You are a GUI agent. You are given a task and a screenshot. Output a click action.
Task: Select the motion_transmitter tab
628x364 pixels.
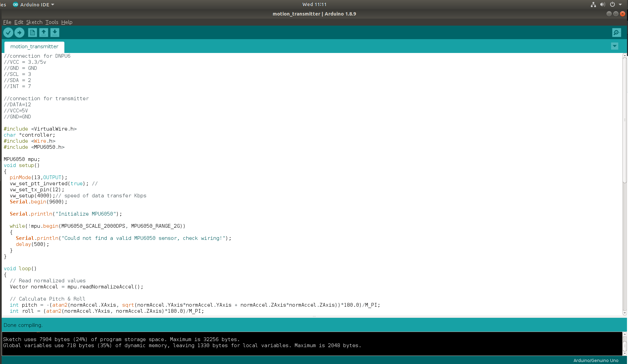[34, 47]
